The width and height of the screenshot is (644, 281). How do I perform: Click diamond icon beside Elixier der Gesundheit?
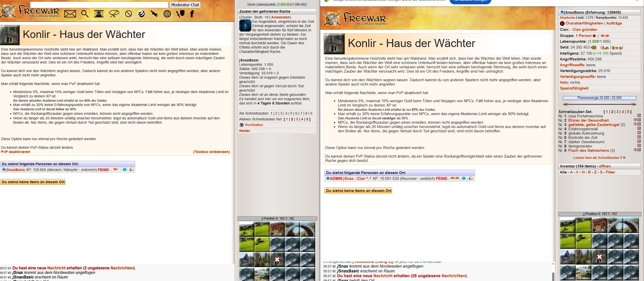coord(635,120)
